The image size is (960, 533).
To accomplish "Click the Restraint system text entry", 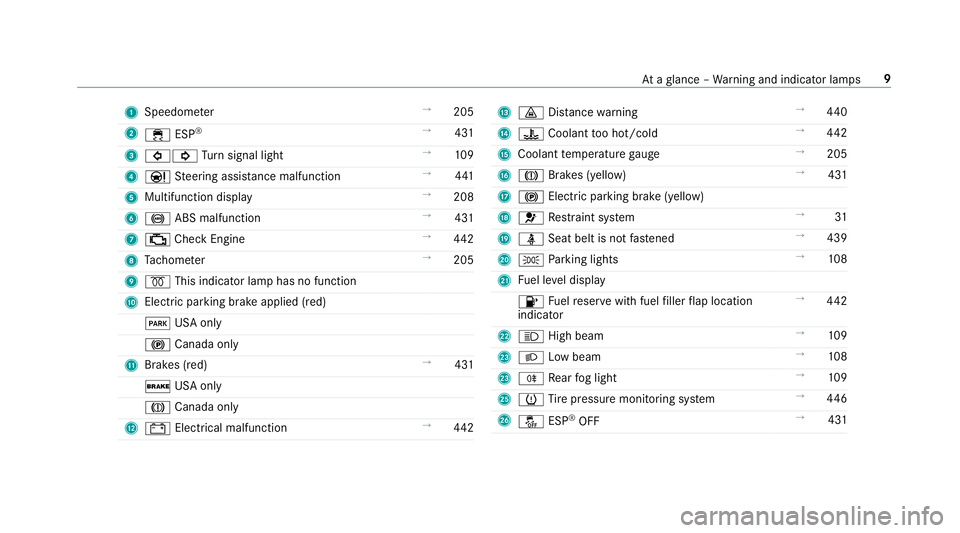I will pos(591,218).
